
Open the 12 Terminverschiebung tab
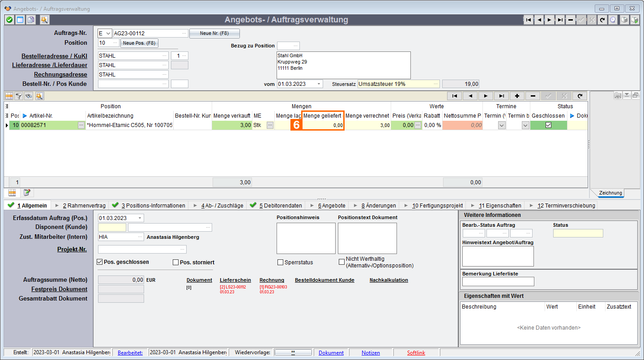pos(562,205)
